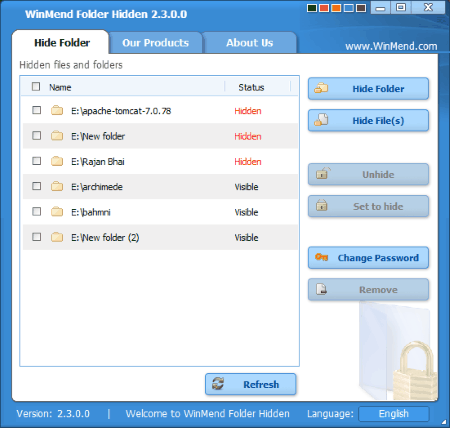This screenshot has width=450, height=428.
Task: Click the folder icon for E:\bahmni
Action: 57,211
